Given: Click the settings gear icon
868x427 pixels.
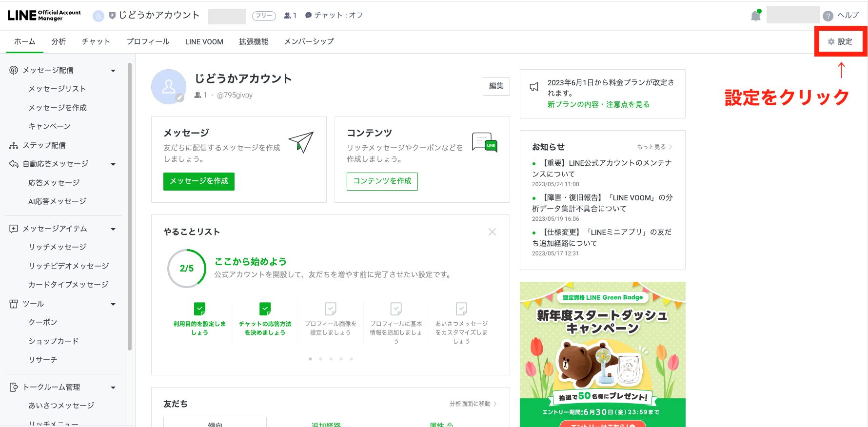Looking at the screenshot, I should click(x=831, y=42).
